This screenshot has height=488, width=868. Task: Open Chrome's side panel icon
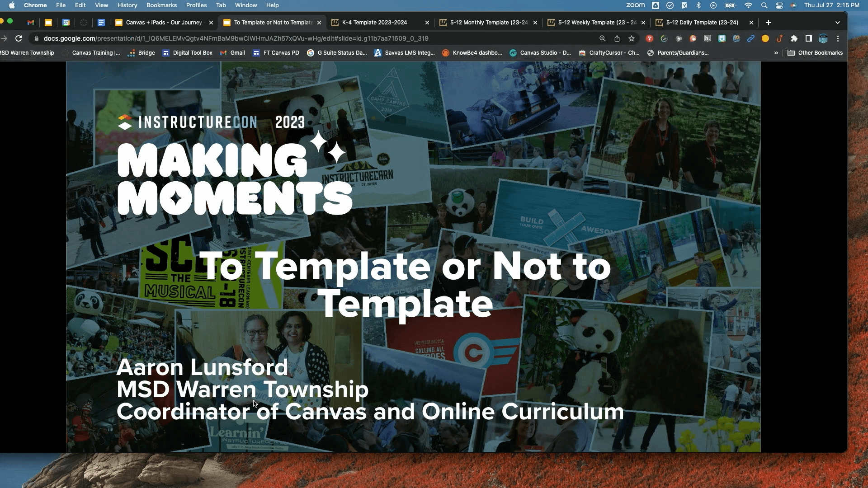pos(809,39)
